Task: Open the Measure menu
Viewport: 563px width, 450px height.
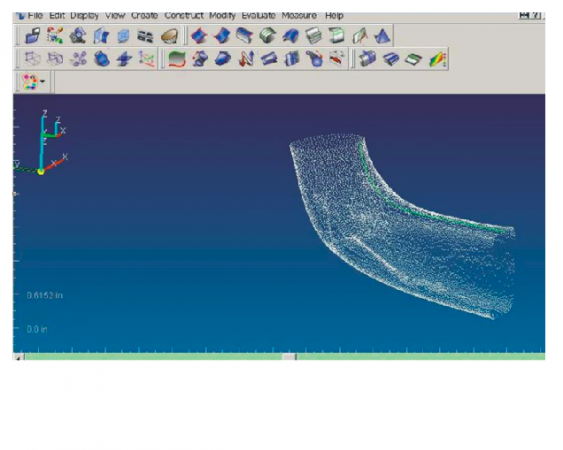Action: click(x=299, y=15)
